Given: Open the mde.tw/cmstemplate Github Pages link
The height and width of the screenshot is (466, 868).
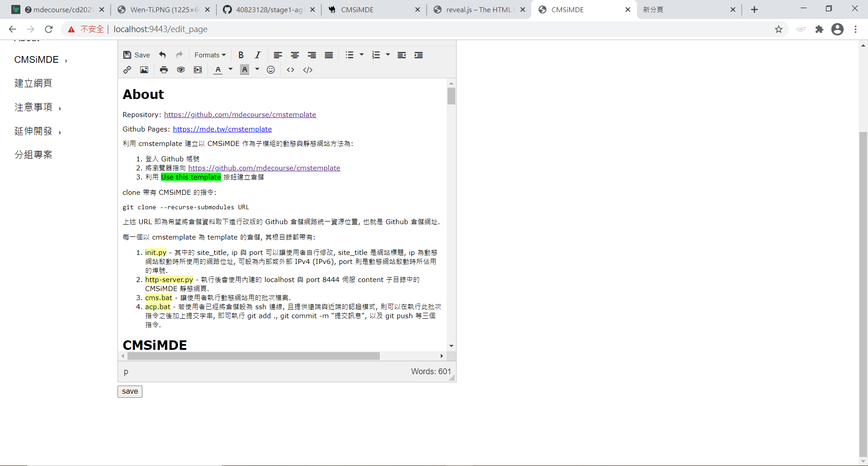Looking at the screenshot, I should click(222, 129).
